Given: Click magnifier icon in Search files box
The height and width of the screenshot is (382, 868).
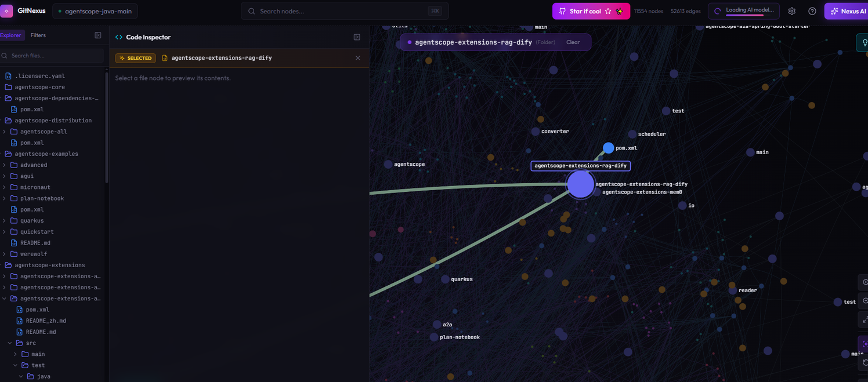Looking at the screenshot, I should point(5,56).
